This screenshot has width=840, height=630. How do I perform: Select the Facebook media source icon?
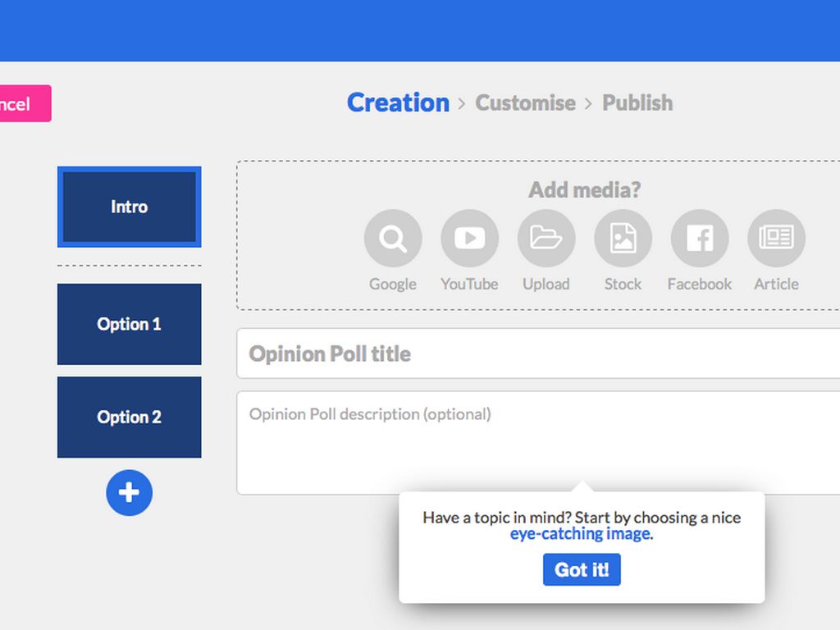click(700, 239)
